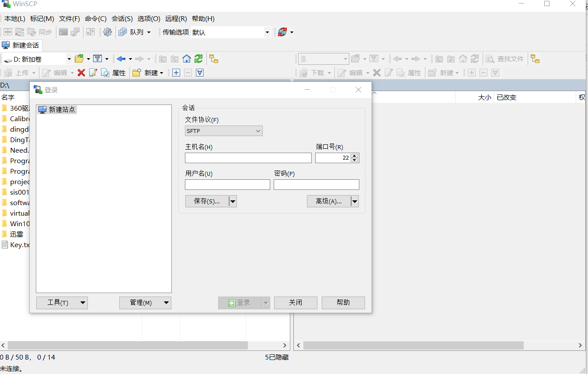Click the 下载 download toolbar button

pos(312,73)
